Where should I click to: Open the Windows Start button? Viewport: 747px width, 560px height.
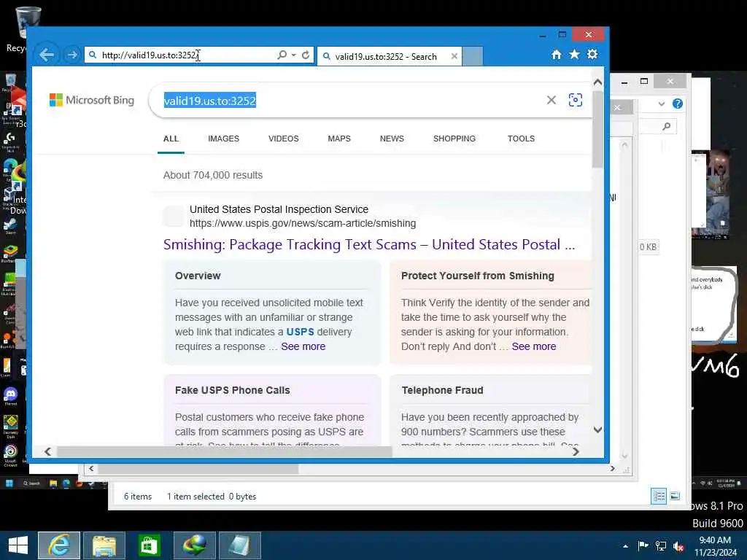(x=18, y=545)
